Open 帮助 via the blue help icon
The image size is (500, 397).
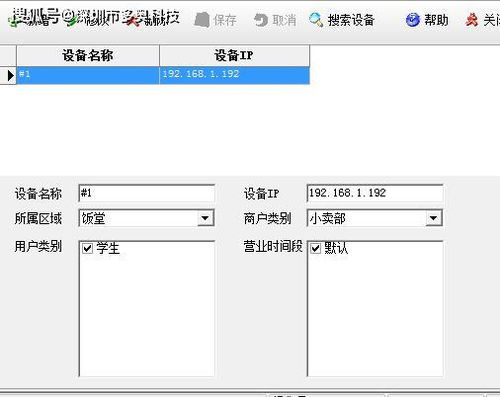pos(413,20)
